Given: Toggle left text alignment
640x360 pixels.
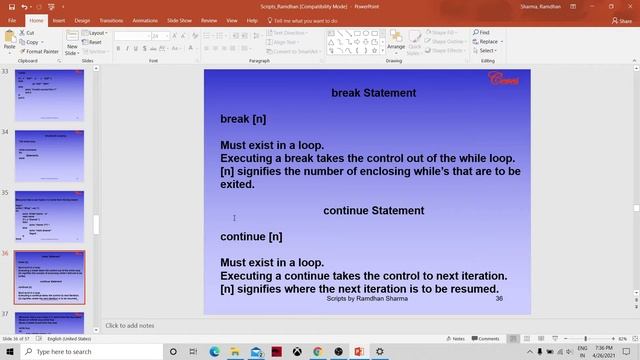Looking at the screenshot, I should (207, 49).
